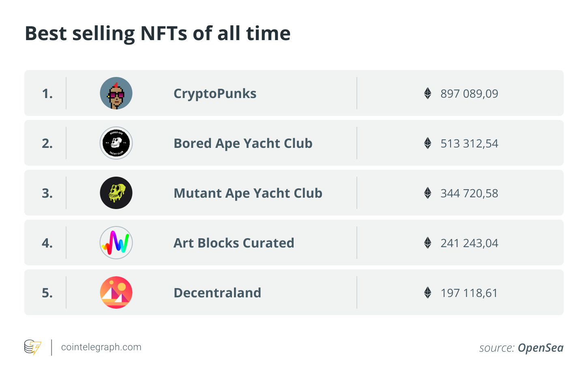The image size is (588, 380).
Task: Click Ethereum icon beside 513 312,54
Action: (427, 143)
